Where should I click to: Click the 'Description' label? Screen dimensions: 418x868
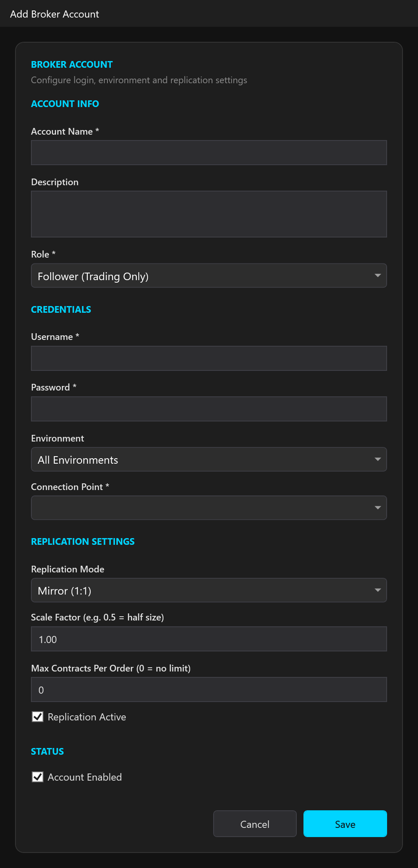pos(55,182)
